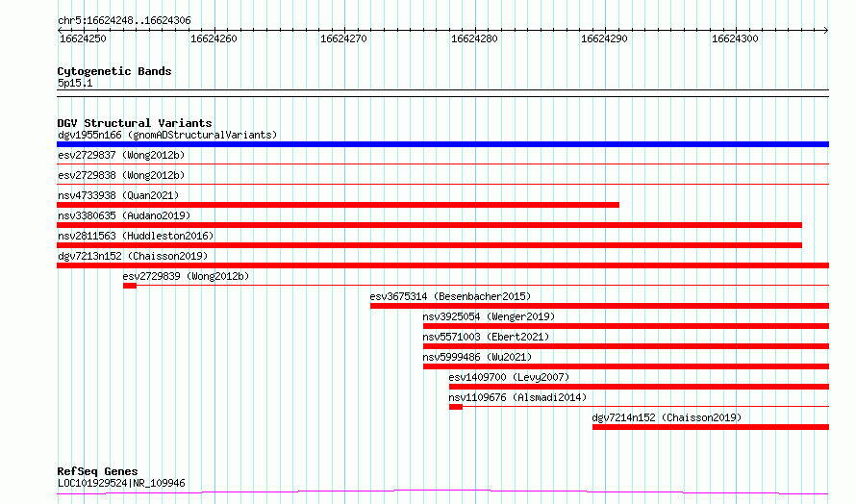
Task: Click the red bar under nsv3925054
Action: (x=625, y=326)
